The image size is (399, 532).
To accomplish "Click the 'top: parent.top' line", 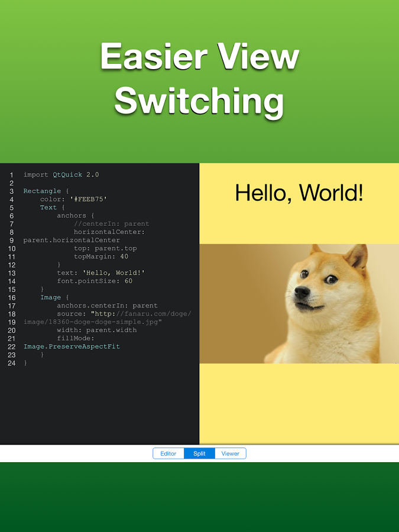I will pyautogui.click(x=105, y=248).
